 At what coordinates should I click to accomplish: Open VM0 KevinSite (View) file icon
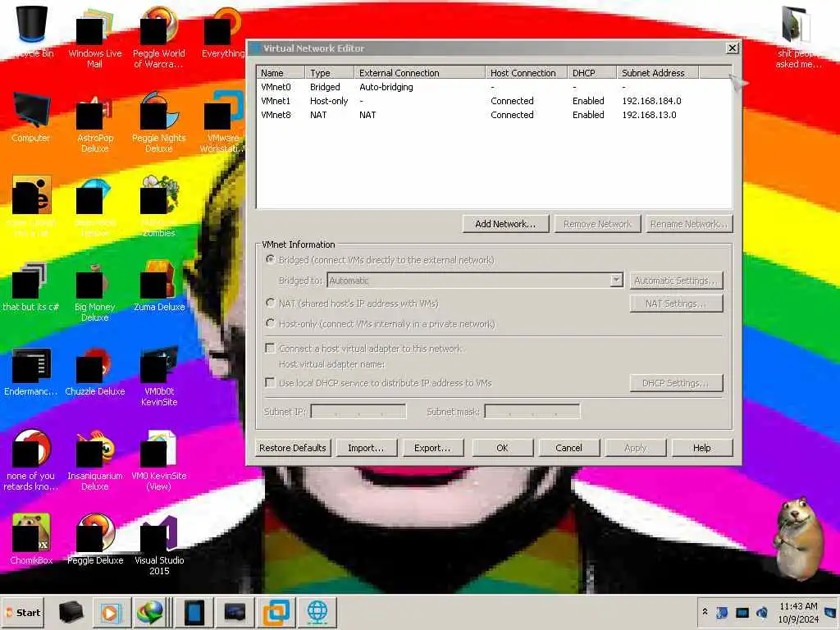[x=158, y=461]
